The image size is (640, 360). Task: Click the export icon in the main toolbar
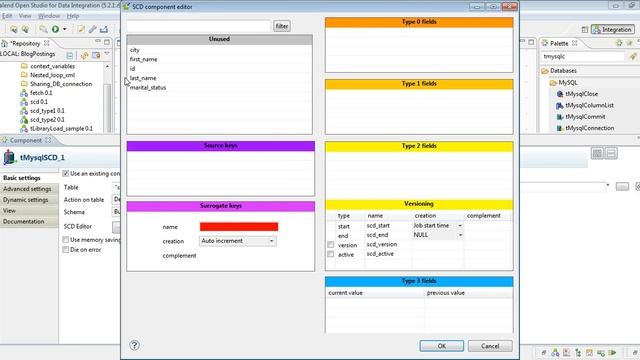[104, 29]
